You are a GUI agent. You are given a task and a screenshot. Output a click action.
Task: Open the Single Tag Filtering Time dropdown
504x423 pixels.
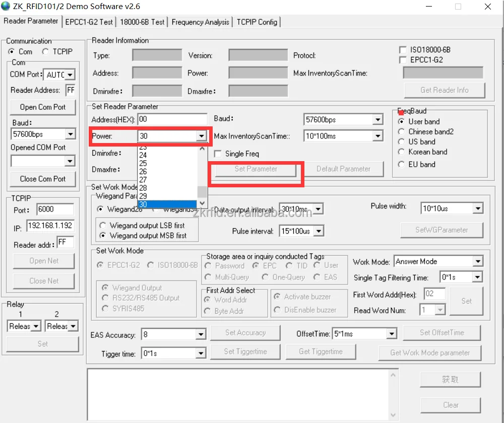477,277
